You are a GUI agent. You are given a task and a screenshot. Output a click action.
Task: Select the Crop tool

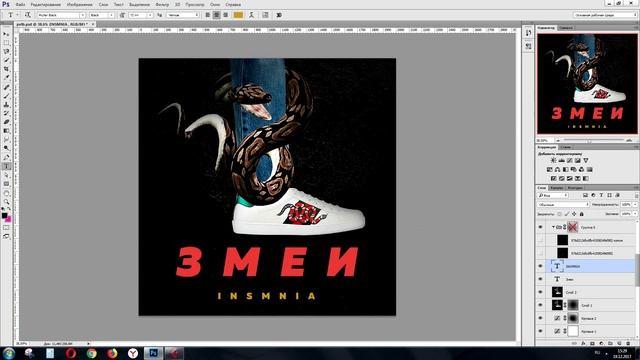[6, 69]
